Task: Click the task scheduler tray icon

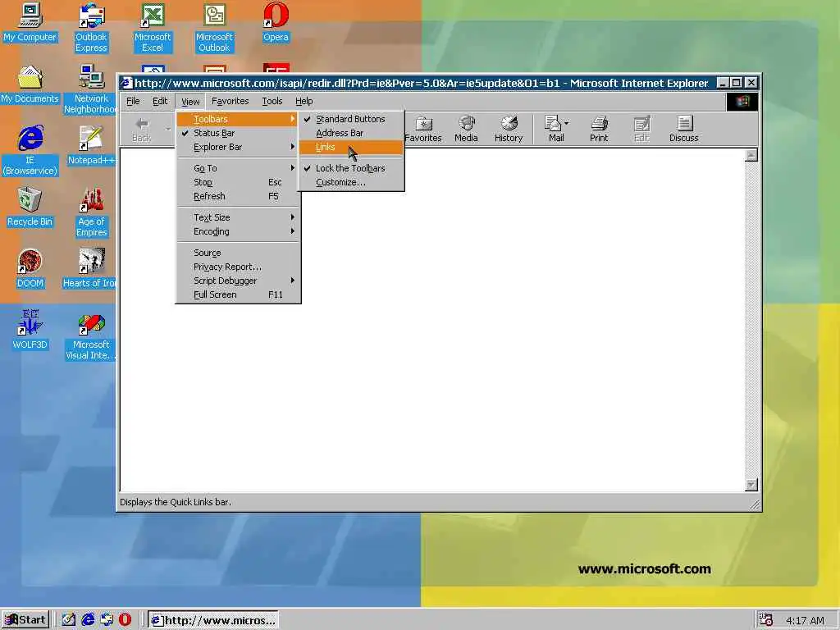Action: (765, 619)
